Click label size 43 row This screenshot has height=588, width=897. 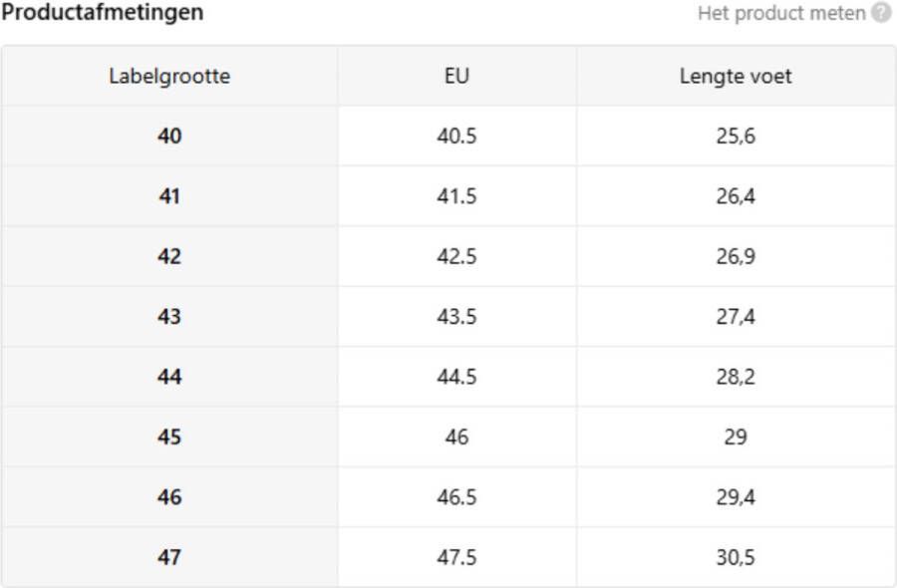pyautogui.click(x=448, y=316)
